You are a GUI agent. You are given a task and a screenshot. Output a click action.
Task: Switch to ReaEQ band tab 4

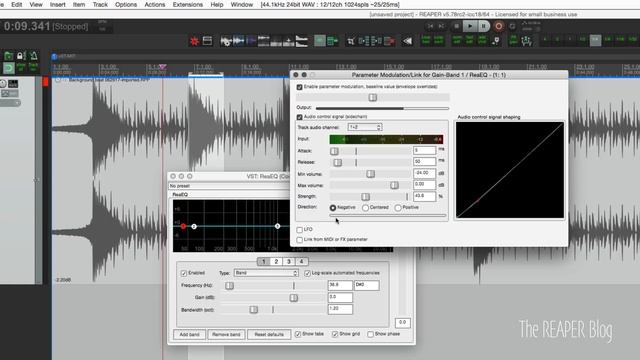[302, 262]
